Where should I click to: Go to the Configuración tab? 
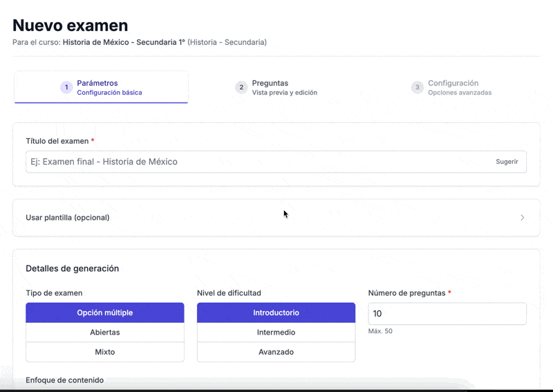[452, 87]
